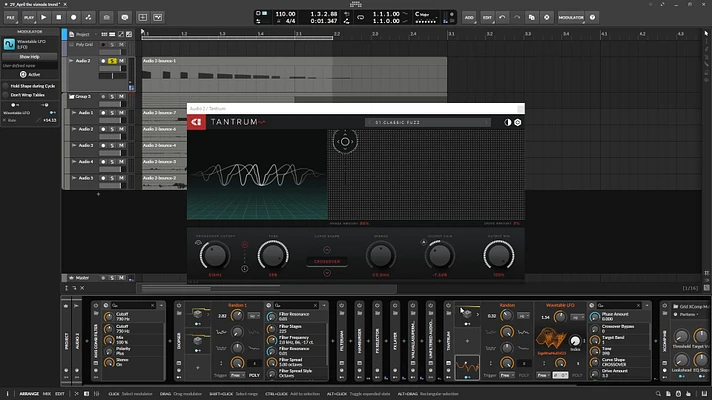
Task: Expand the Audio 1 track disclosure arrow
Action: [74, 113]
